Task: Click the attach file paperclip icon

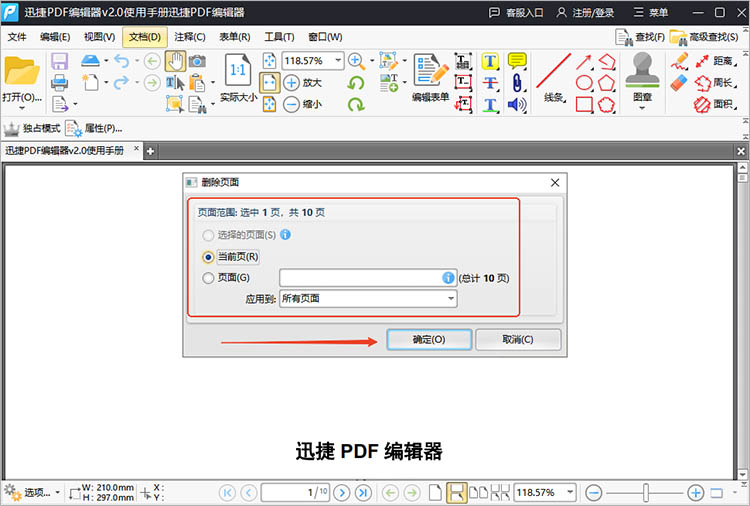Action: [x=517, y=82]
